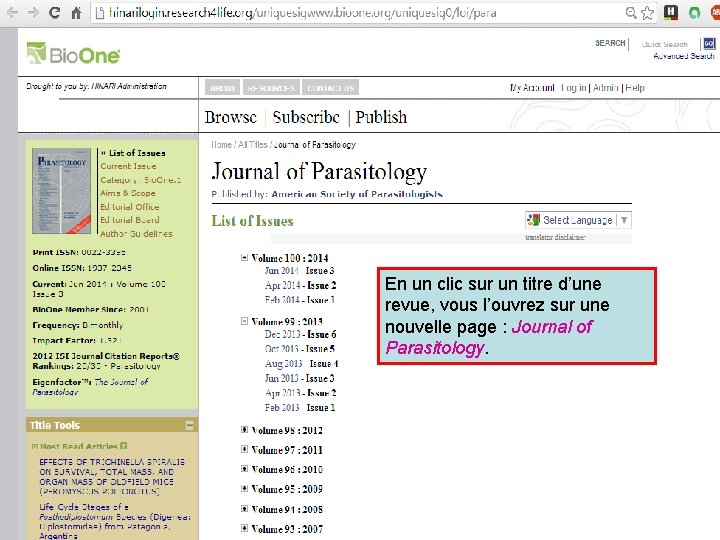The height and width of the screenshot is (540, 720).
Task: Go to the browser home page icon
Action: coord(76,13)
